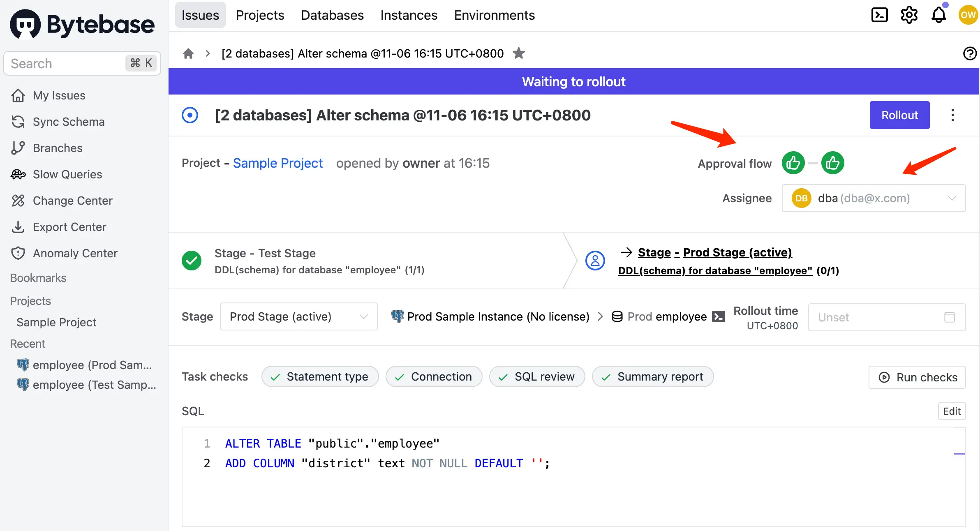Image resolution: width=980 pixels, height=531 pixels.
Task: Toggle the star bookmark for this issue
Action: 519,53
